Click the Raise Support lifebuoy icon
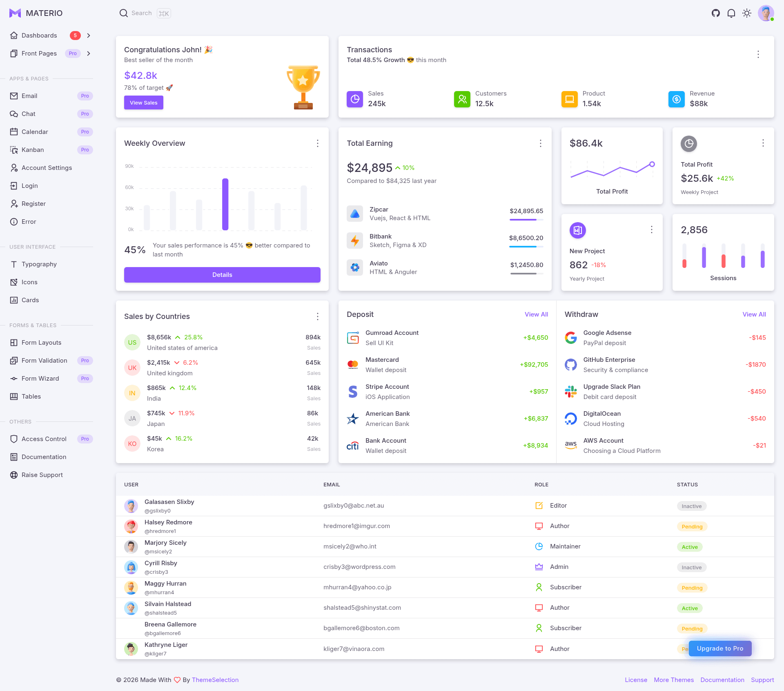784x691 pixels. pyautogui.click(x=14, y=475)
